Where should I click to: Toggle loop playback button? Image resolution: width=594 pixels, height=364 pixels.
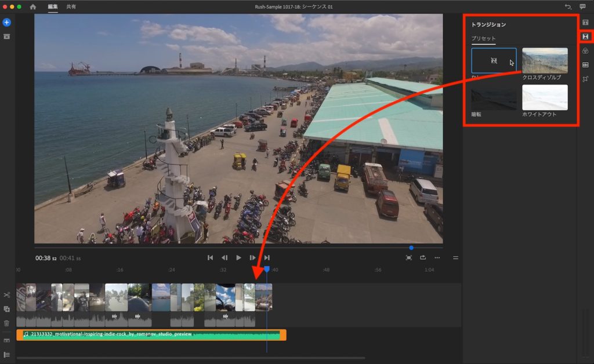pyautogui.click(x=423, y=257)
